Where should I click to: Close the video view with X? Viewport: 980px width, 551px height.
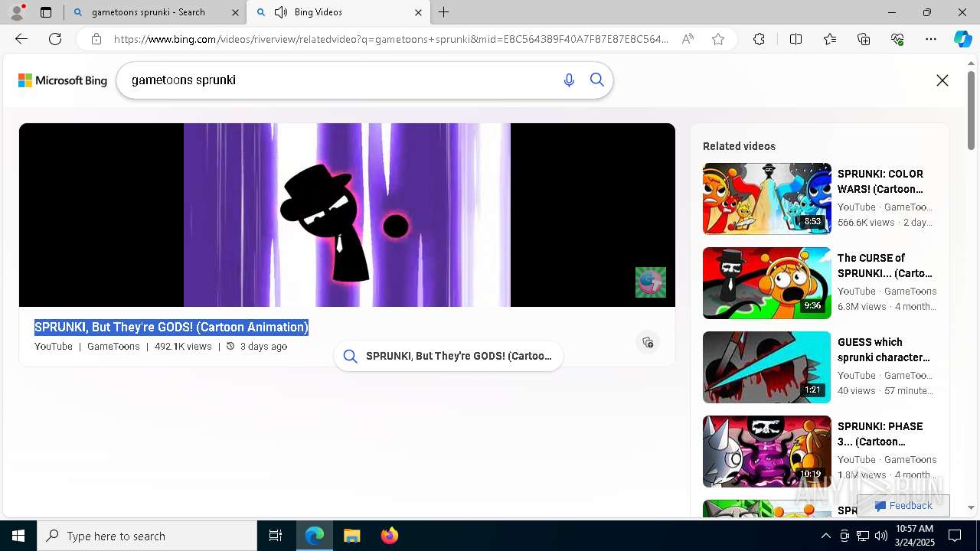pos(942,80)
